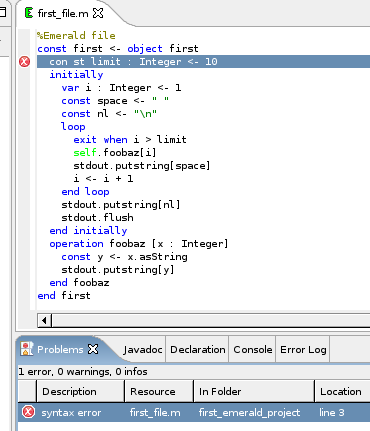This screenshot has width=370, height=431.
Task: Switch to the Javadoc tab
Action: tap(143, 350)
